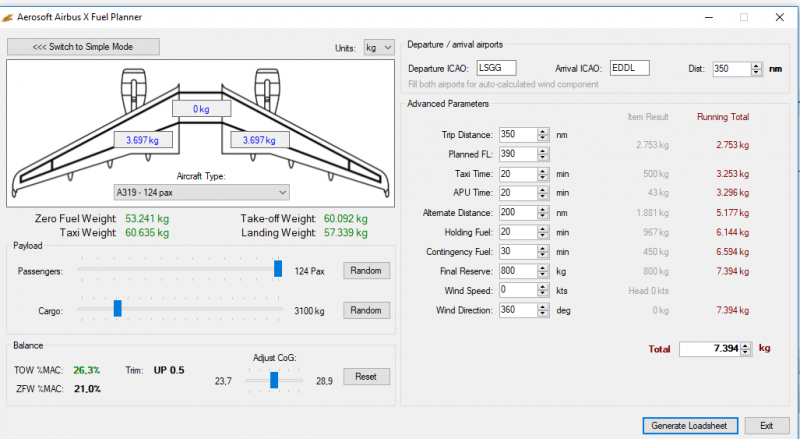This screenshot has height=439, width=800.
Task: Click the Dist input field
Action: 732,69
